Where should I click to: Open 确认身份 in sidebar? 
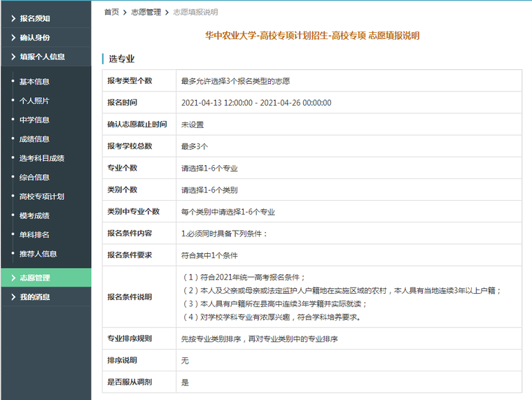(x=34, y=38)
